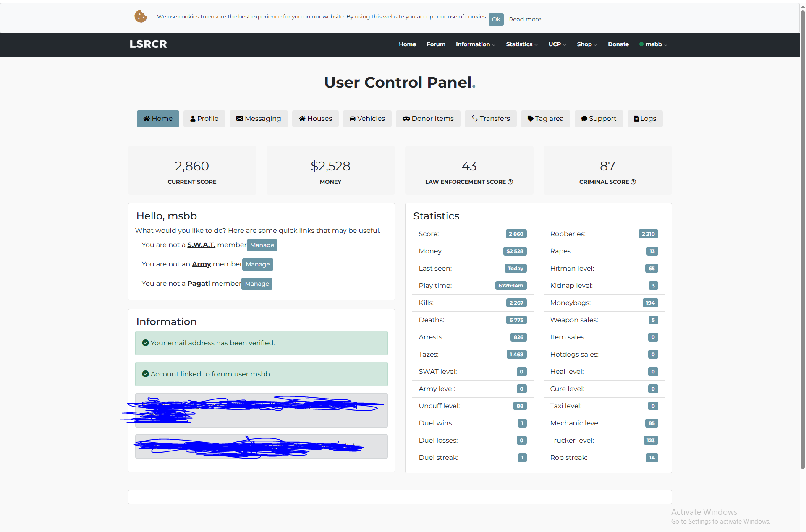This screenshot has height=532, width=806.
Task: Switch to the Profile tab
Action: [204, 119]
